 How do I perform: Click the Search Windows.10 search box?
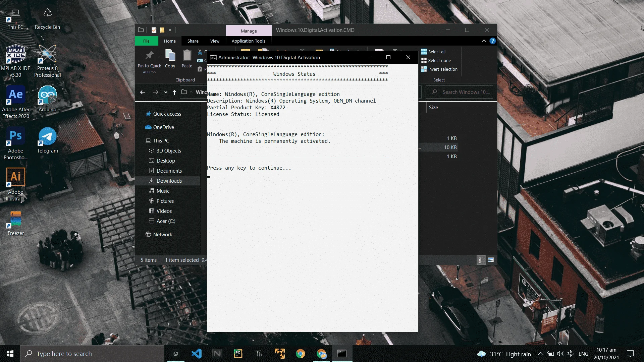tap(459, 92)
